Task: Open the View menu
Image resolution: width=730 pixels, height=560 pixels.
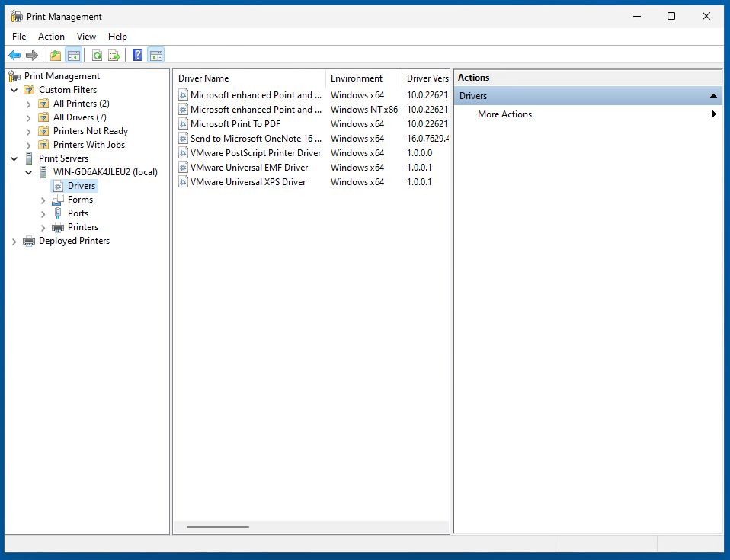Action: pyautogui.click(x=86, y=37)
